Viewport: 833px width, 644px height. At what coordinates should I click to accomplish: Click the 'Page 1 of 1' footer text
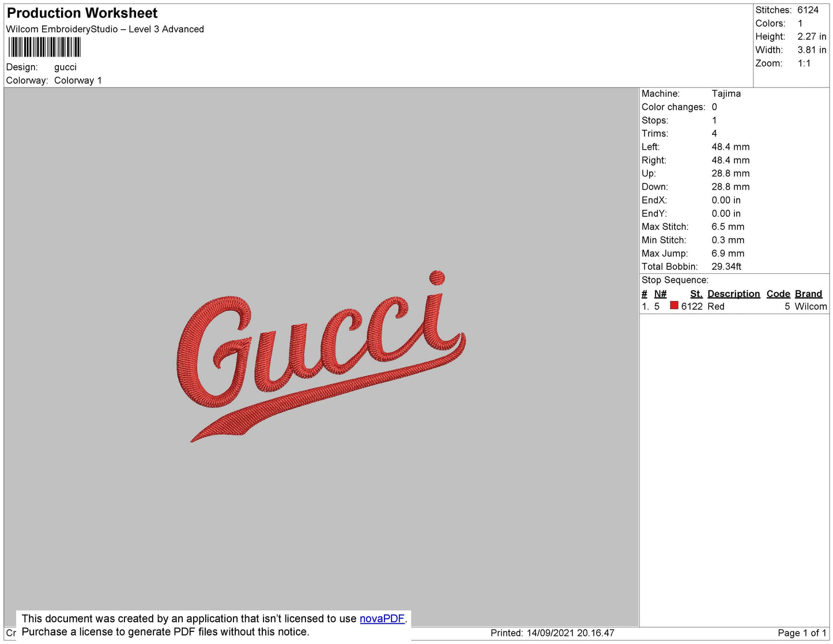pos(802,633)
